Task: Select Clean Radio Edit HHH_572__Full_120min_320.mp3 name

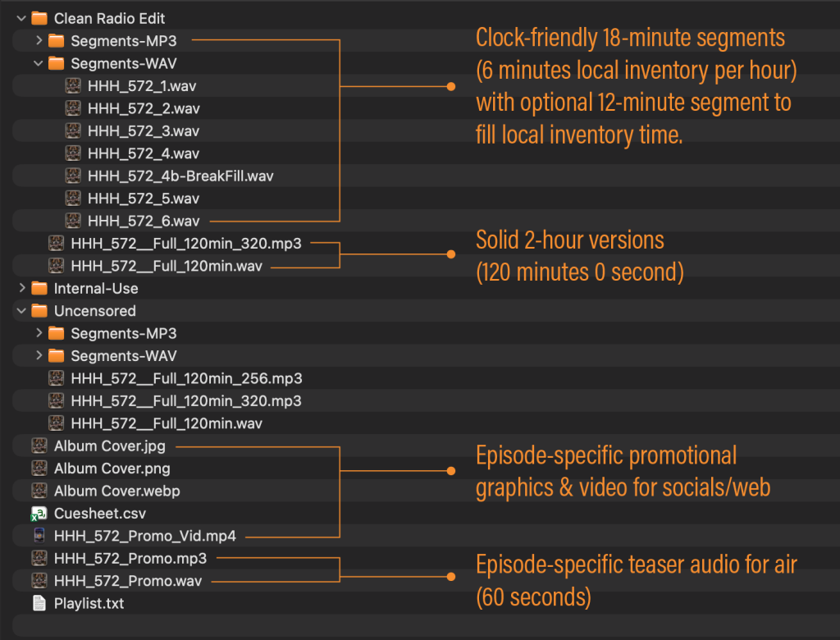Action: [x=186, y=244]
